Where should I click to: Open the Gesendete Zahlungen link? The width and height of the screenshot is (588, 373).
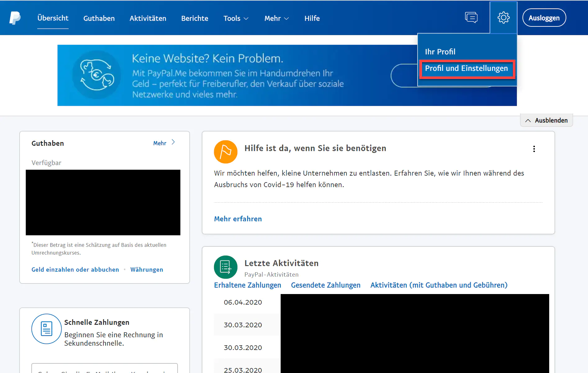326,285
